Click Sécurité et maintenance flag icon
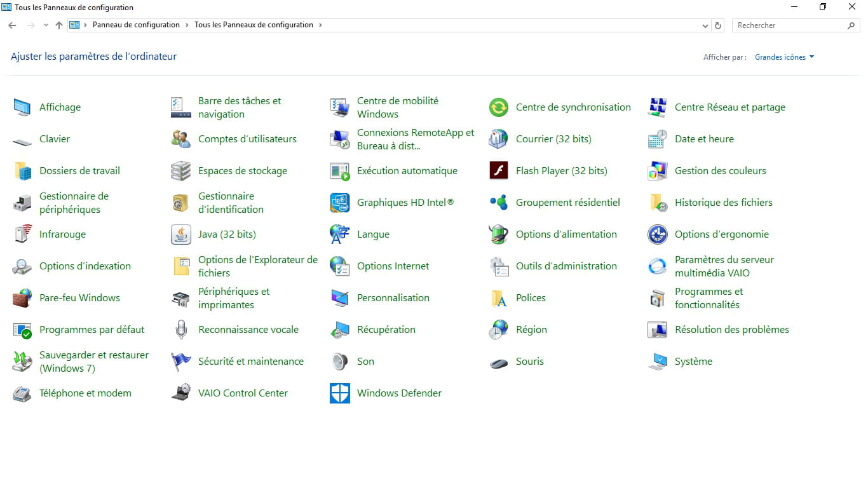The width and height of the screenshot is (868, 488). [181, 362]
